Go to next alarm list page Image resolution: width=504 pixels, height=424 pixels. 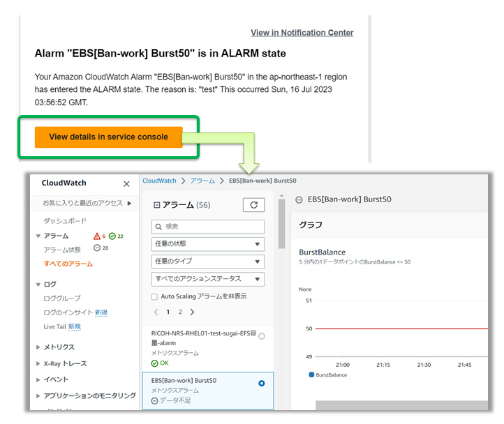tap(192, 312)
